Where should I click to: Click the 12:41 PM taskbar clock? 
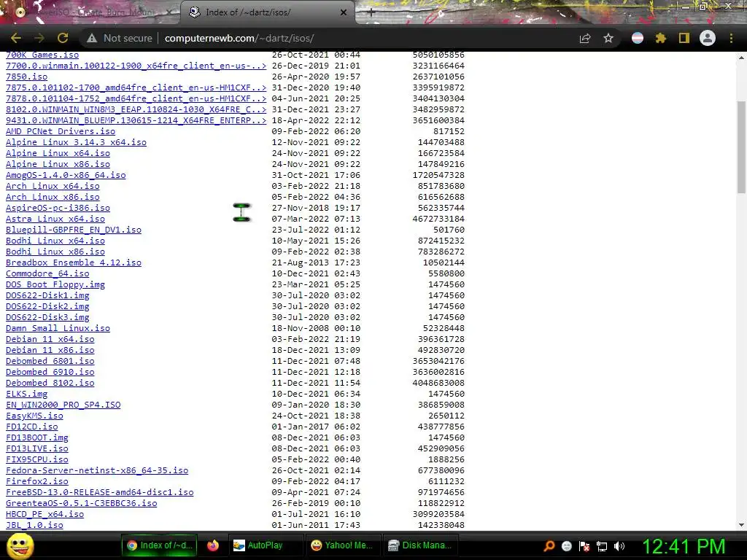pos(684,546)
